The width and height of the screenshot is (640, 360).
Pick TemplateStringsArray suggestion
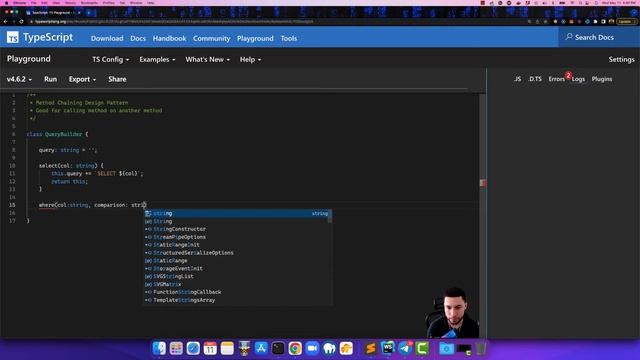(x=237, y=300)
